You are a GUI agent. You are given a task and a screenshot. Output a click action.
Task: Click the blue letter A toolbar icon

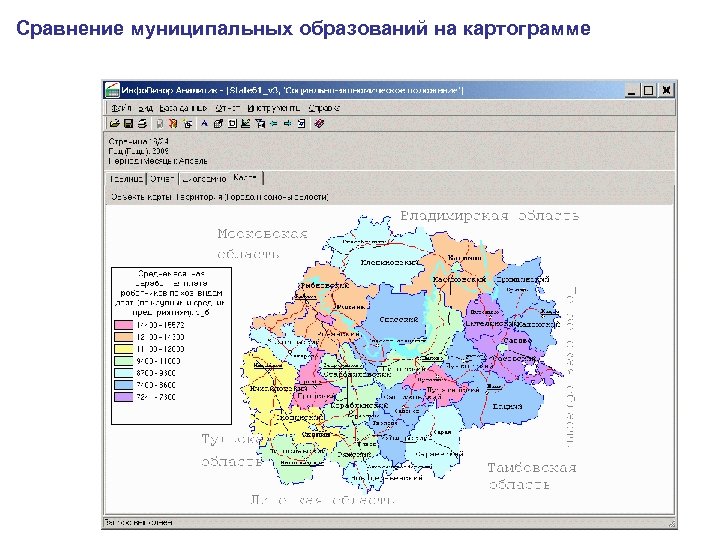pos(204,124)
